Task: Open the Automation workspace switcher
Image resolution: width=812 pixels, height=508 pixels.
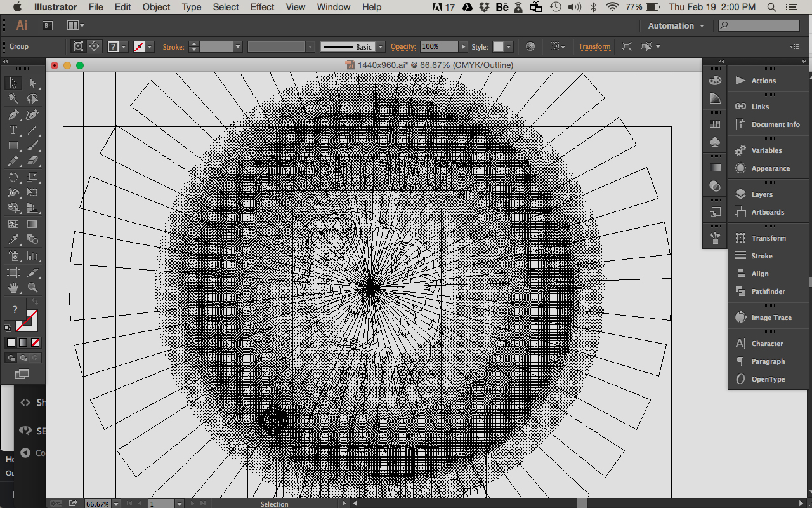Action: click(676, 26)
